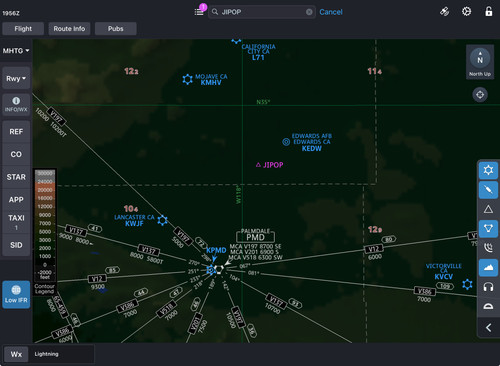Select the STAR charts section
This screenshot has height=366, width=500.
[x=16, y=177]
